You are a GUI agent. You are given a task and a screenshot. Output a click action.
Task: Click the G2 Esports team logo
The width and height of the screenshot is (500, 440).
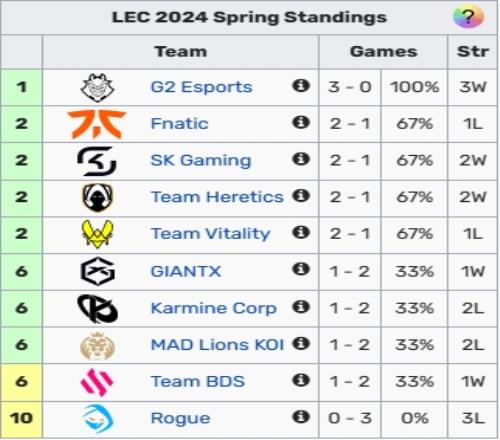(97, 87)
